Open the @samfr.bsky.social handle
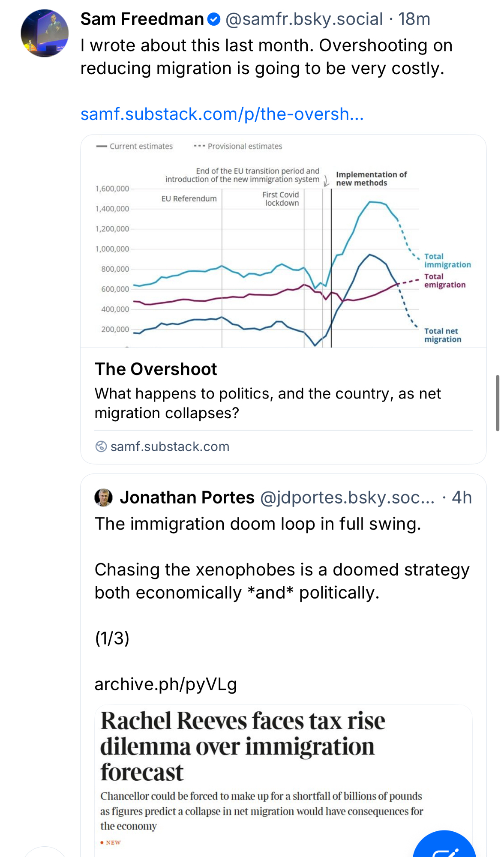The width and height of the screenshot is (504, 857). coord(304,19)
